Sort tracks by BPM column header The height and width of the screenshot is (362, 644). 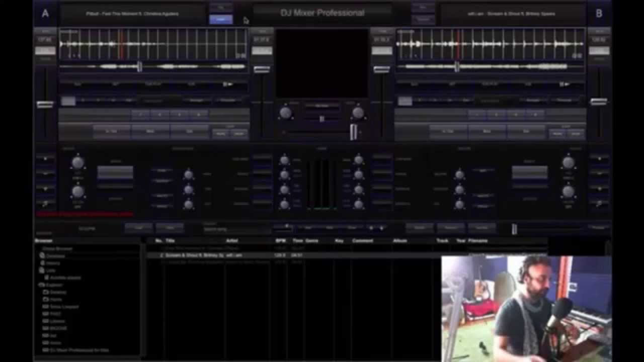(280, 241)
